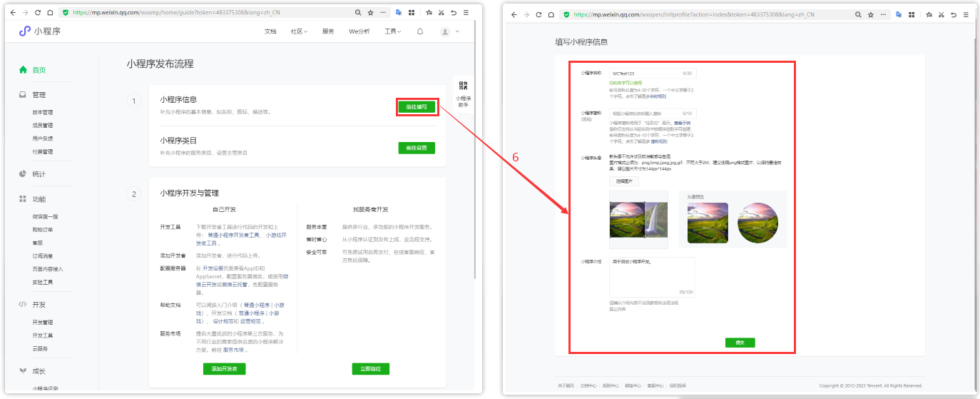The image size is (980, 399).
Task: Click the notification bell icon
Action: pos(420,31)
